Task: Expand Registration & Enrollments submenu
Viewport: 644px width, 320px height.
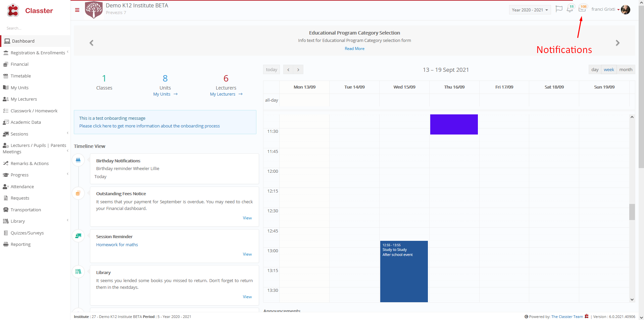Action: (x=67, y=52)
